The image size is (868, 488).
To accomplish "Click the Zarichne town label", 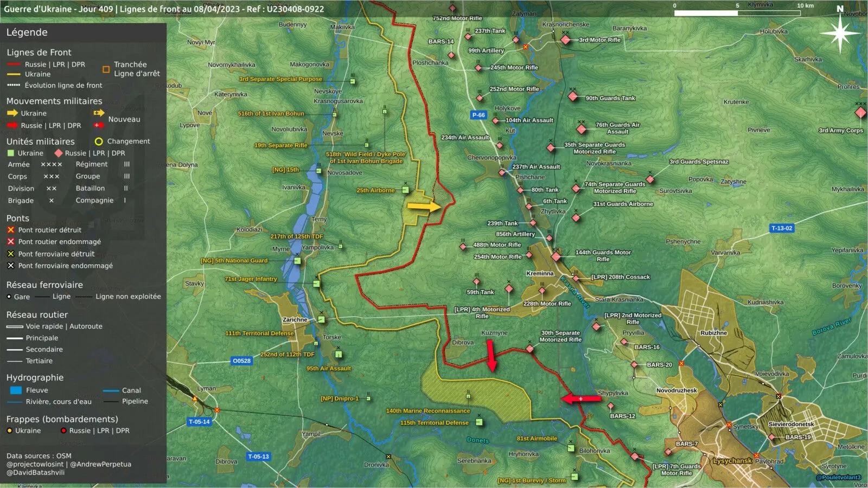I will click(x=295, y=320).
